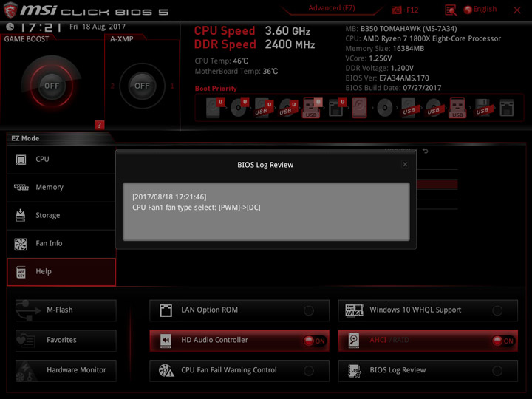This screenshot has width=532, height=399.
Task: Click the clock icon beside the time
Action: [x=10, y=27]
